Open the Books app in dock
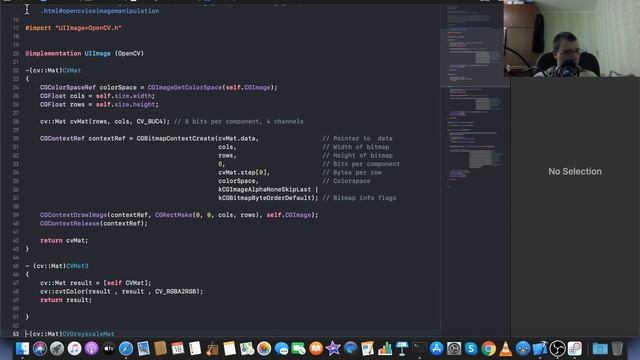 tap(316, 349)
